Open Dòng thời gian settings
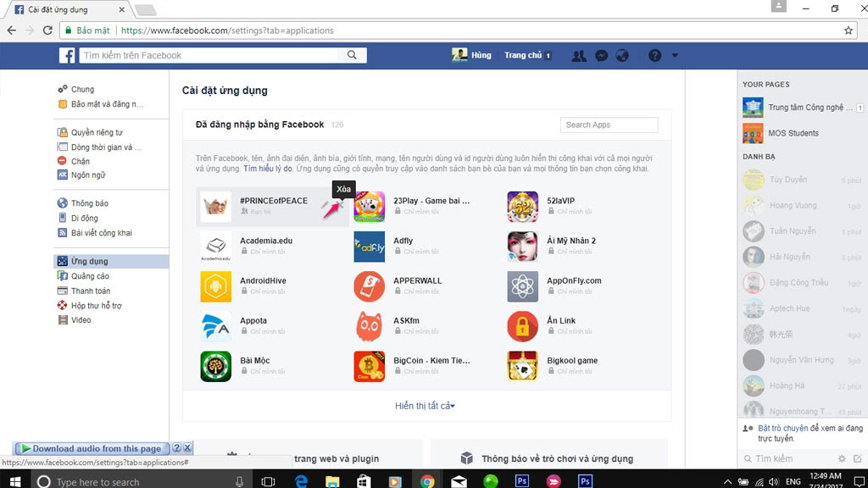This screenshot has height=488, width=868. pos(106,147)
